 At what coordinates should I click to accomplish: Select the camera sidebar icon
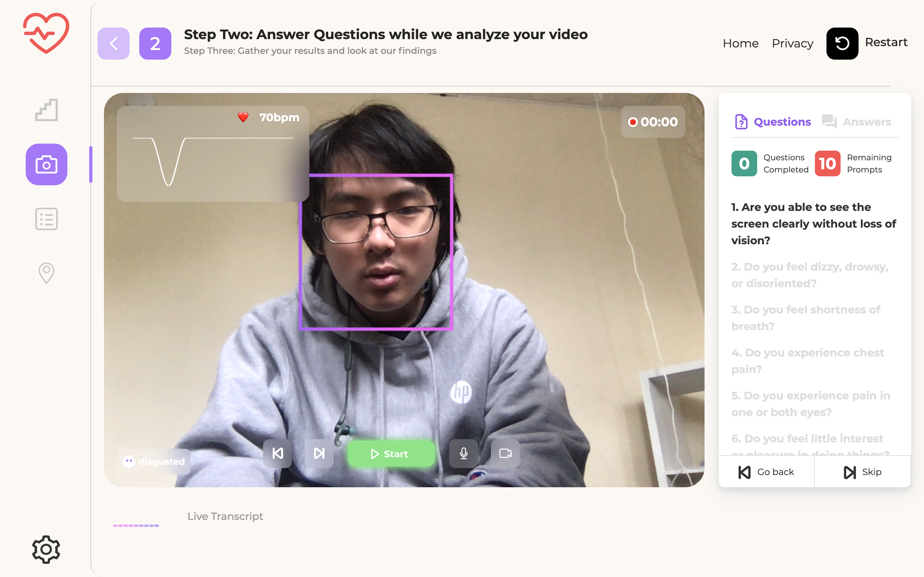pyautogui.click(x=46, y=164)
